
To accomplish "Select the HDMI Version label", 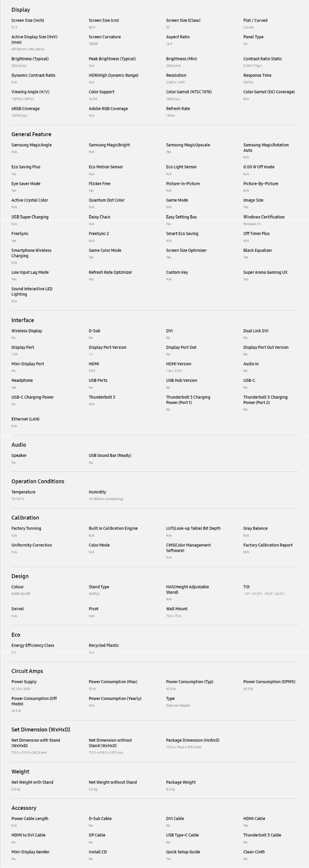I will [179, 364].
